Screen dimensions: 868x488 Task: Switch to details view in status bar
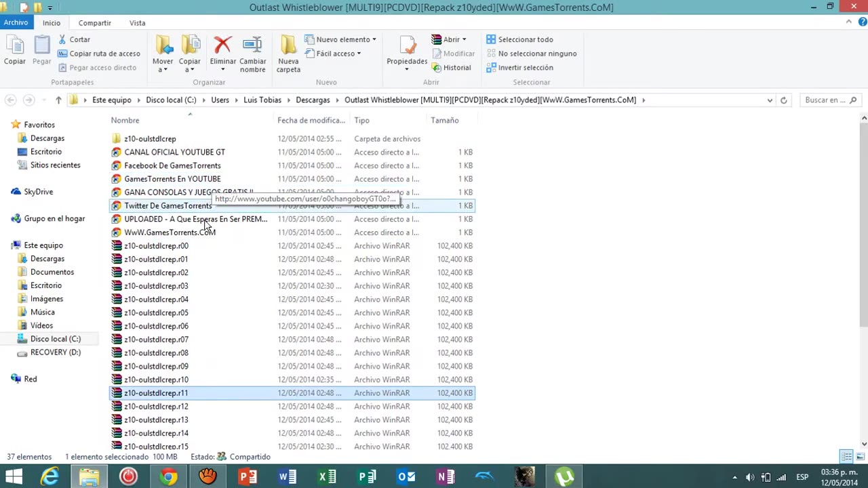(x=846, y=457)
